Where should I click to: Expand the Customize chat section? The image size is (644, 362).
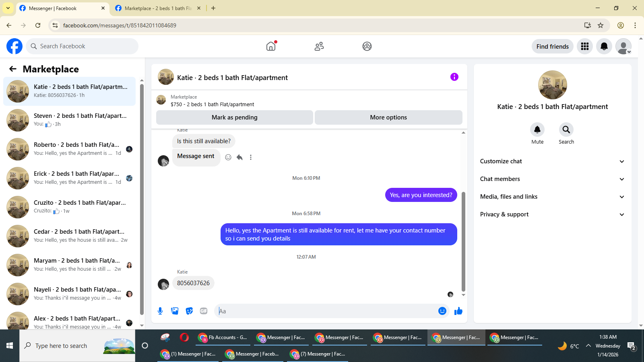552,161
